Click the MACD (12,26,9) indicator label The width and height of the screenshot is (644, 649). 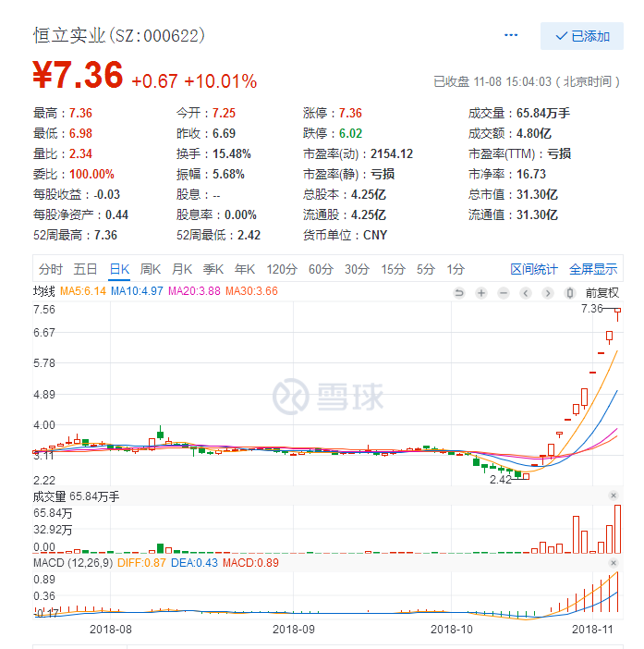(x=73, y=563)
